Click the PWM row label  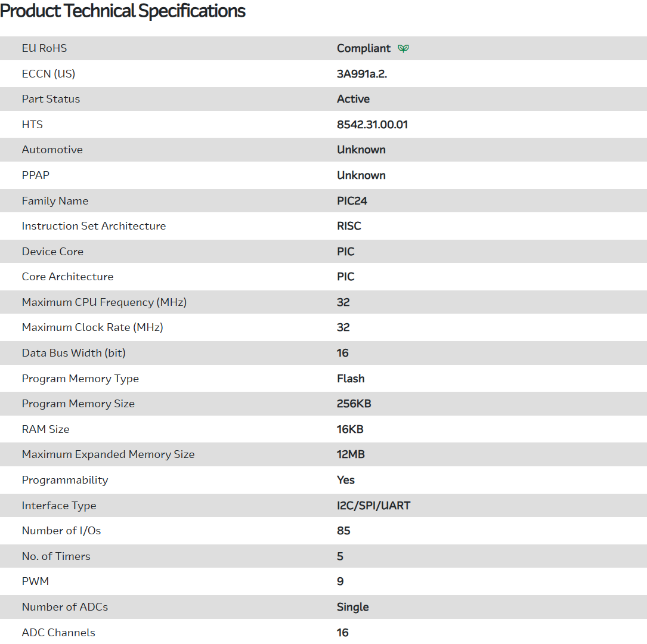coord(35,581)
